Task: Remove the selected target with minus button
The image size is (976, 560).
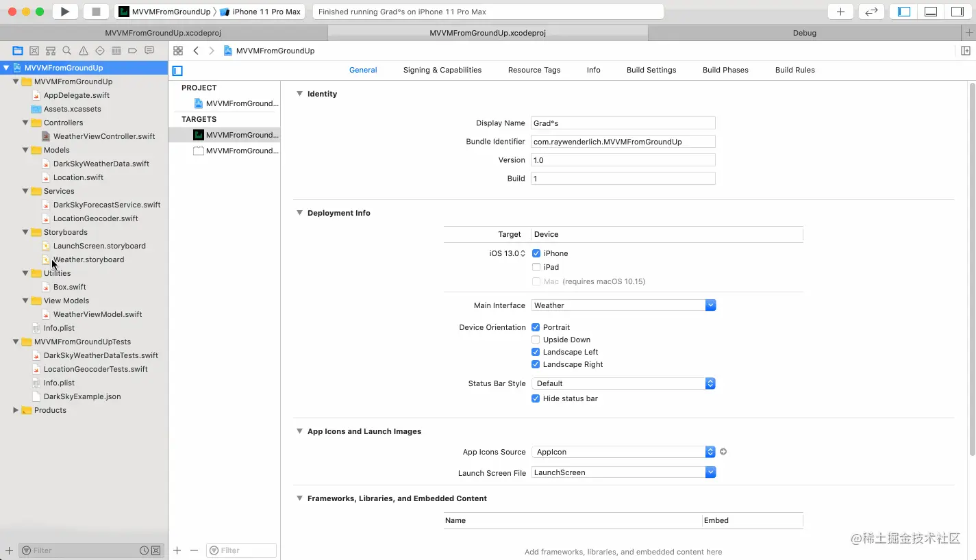Action: click(194, 550)
